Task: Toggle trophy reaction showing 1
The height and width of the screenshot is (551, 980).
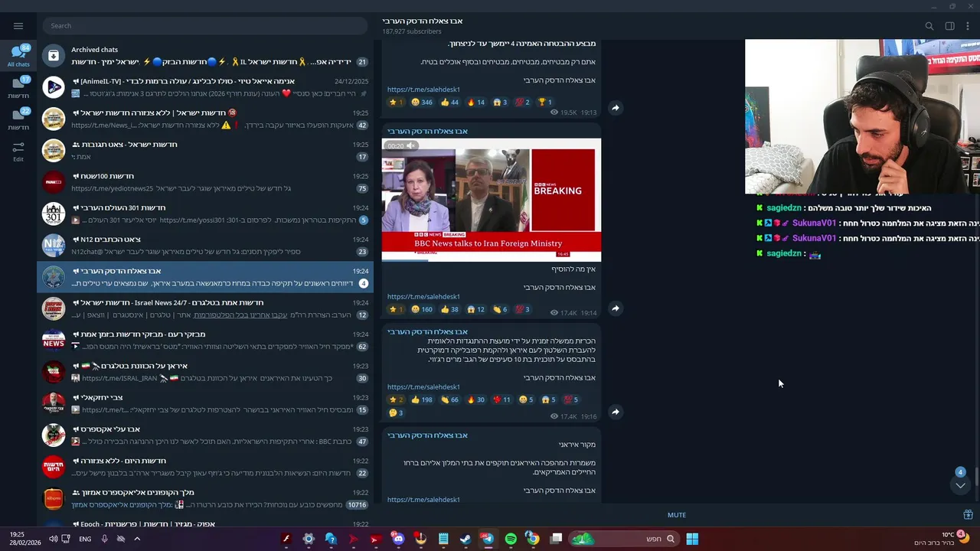Action: [545, 102]
